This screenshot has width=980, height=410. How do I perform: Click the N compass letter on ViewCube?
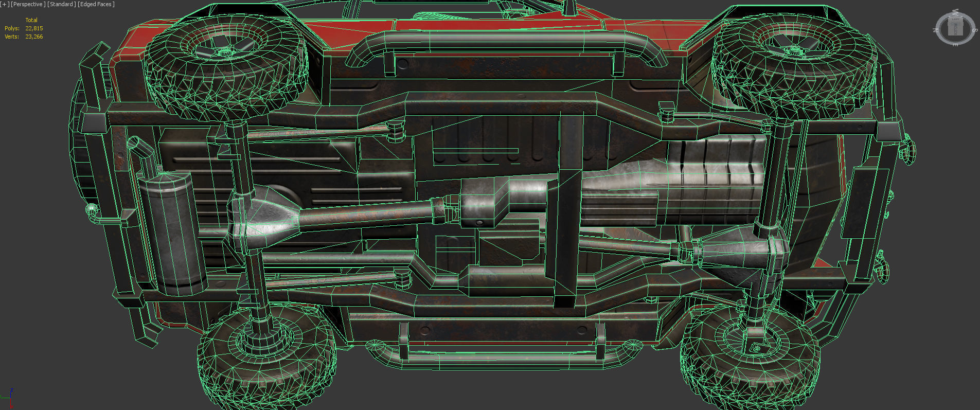click(x=935, y=30)
